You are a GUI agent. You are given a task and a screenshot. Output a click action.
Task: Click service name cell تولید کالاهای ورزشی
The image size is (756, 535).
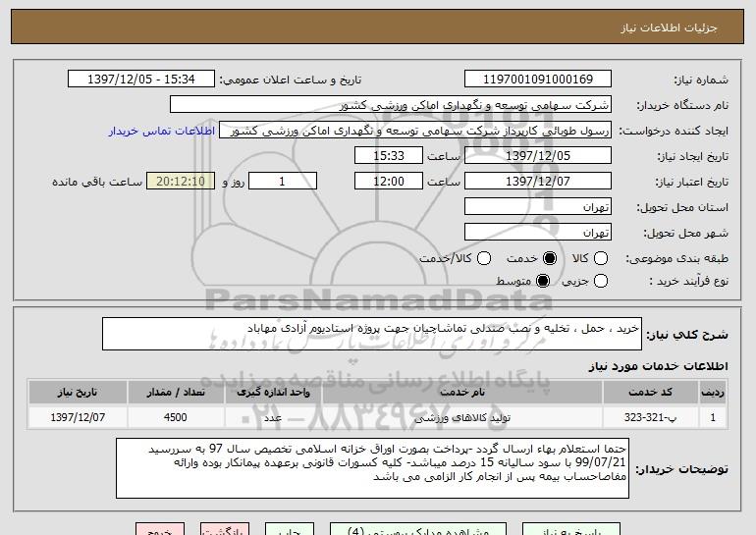(x=462, y=417)
